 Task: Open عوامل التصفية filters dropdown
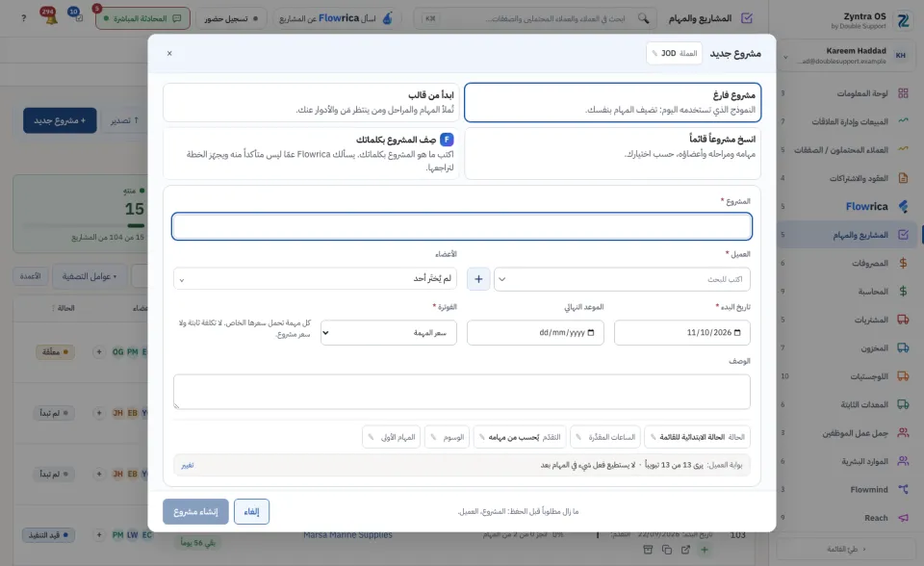pos(90,276)
